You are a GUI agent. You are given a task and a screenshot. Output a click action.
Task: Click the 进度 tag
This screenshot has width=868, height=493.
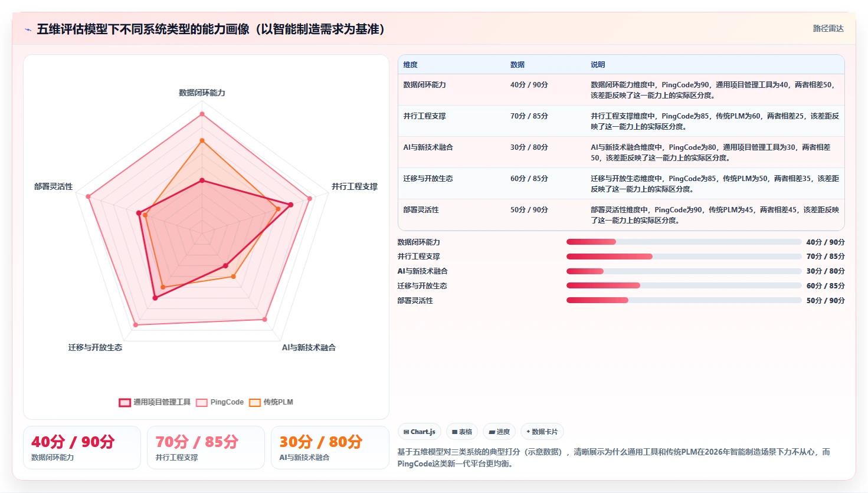tap(499, 432)
